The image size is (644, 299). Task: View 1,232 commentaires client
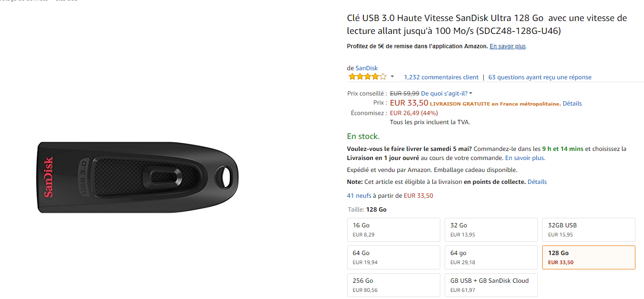pos(441,77)
